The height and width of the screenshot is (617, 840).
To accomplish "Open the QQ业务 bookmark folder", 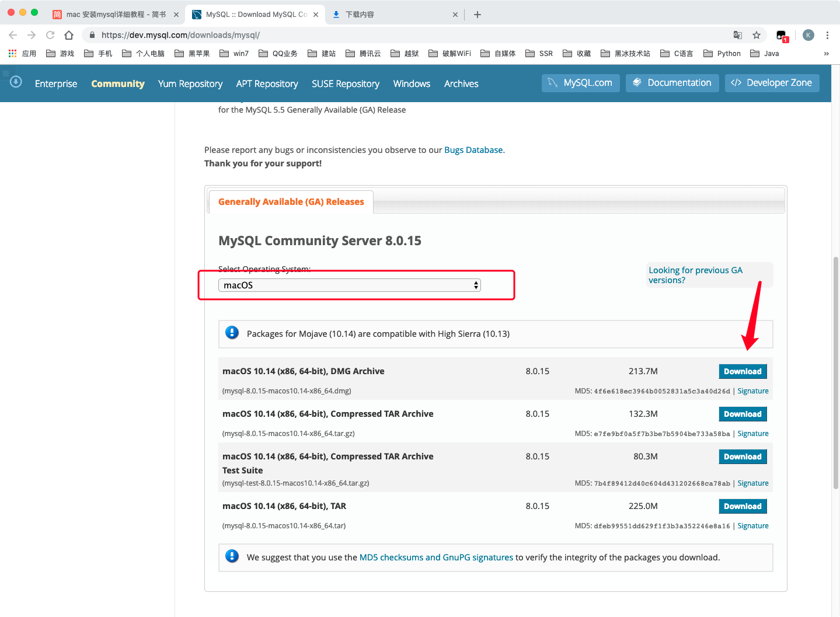I will point(278,54).
